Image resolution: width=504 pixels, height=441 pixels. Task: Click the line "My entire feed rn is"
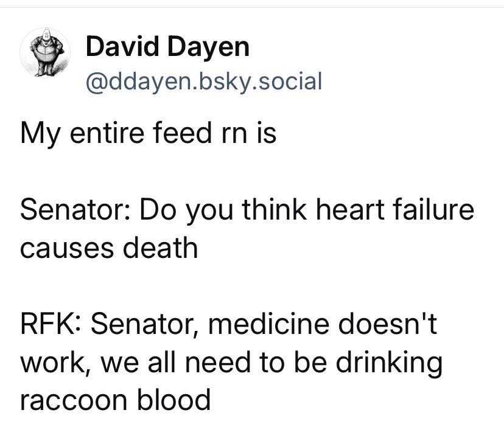point(149,133)
